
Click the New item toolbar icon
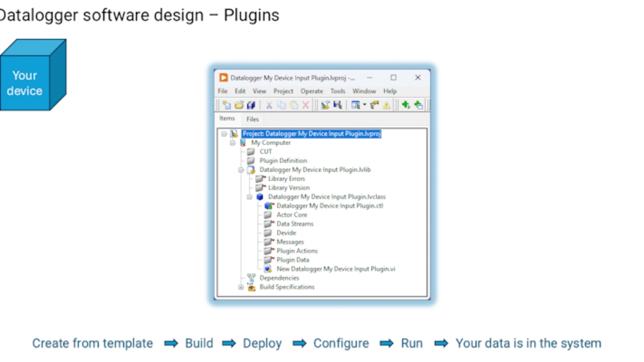pyautogui.click(x=227, y=105)
